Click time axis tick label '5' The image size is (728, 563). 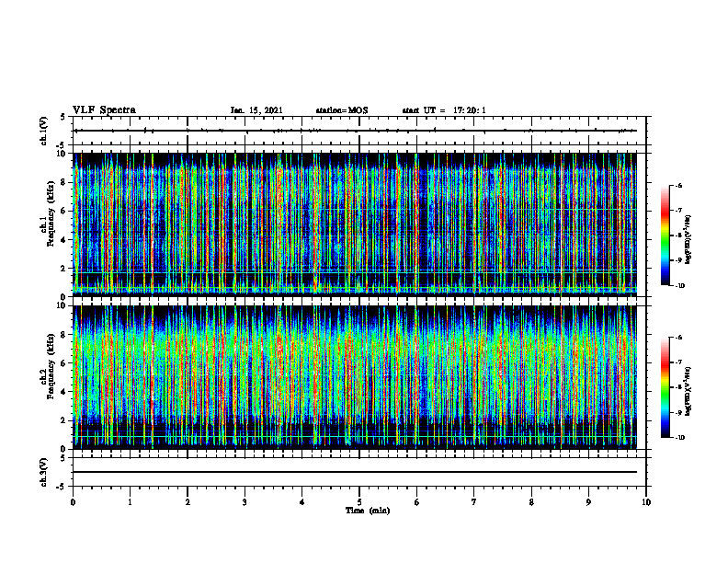click(x=359, y=502)
